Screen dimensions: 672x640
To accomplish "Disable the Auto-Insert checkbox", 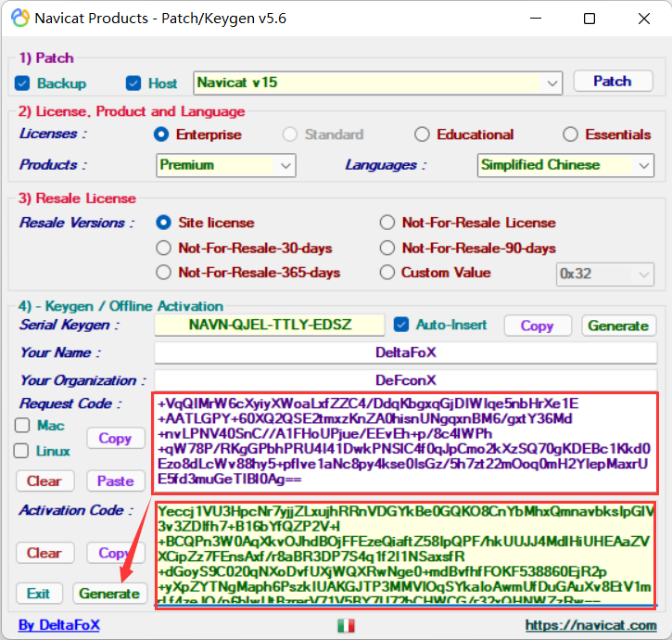I will click(x=401, y=325).
